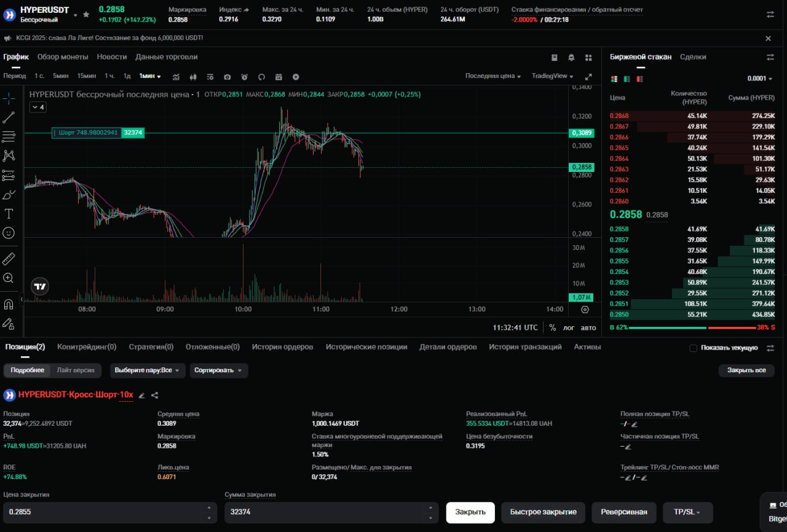The image size is (787, 532).
Task: Click the Цена закрытия input field
Action: (x=111, y=512)
